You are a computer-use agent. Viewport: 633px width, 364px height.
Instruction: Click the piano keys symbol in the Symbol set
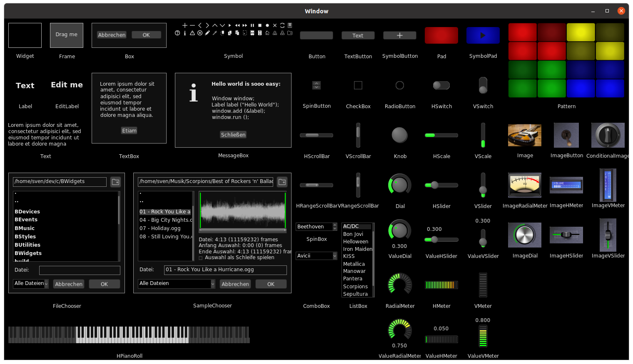290,25
